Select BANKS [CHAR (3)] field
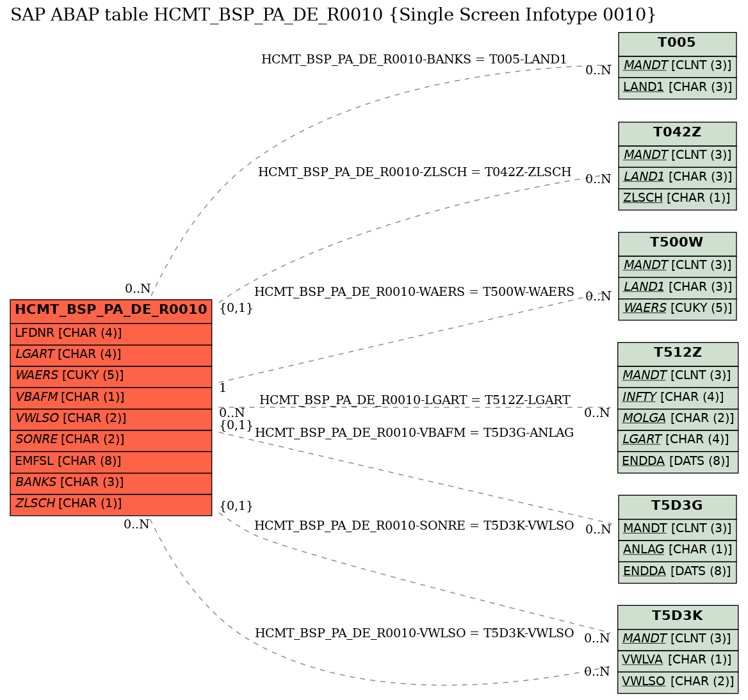 (x=111, y=484)
